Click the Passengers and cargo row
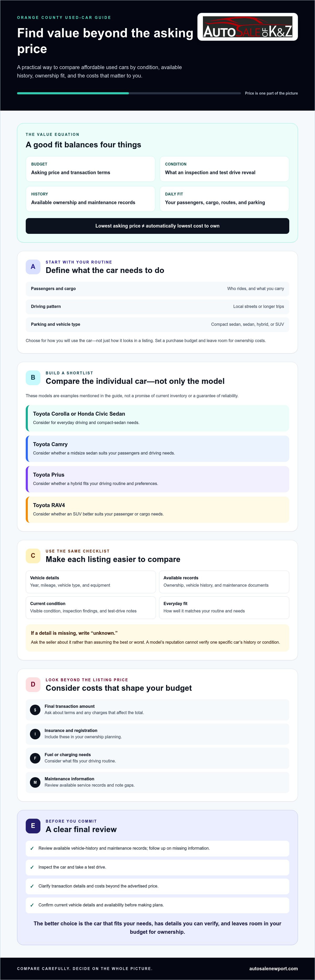The image size is (315, 980). 157,289
